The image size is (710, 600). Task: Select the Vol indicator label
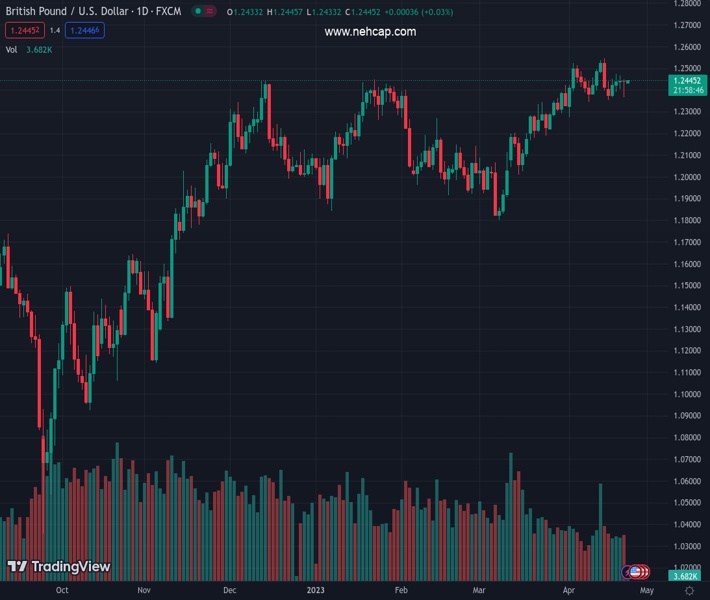tap(12, 49)
